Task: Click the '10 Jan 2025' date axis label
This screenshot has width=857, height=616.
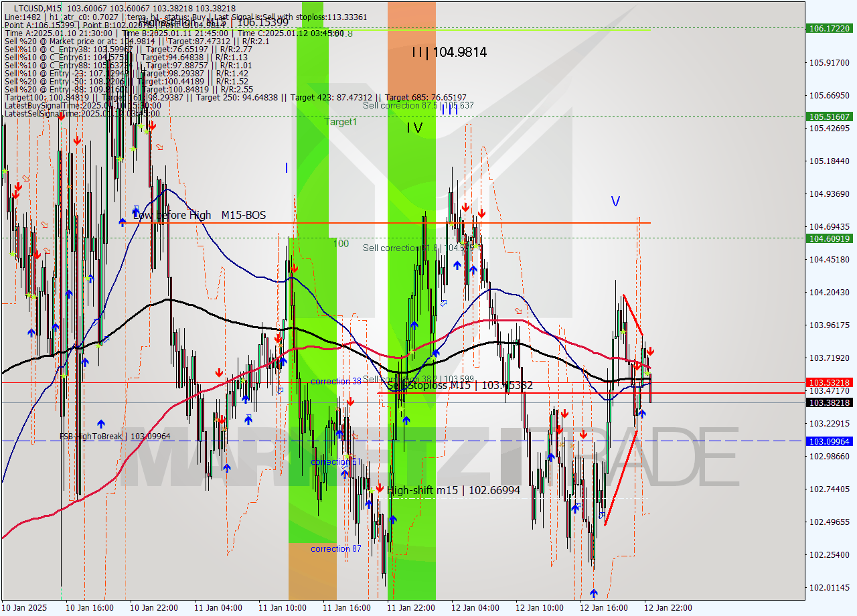Action: [25, 607]
